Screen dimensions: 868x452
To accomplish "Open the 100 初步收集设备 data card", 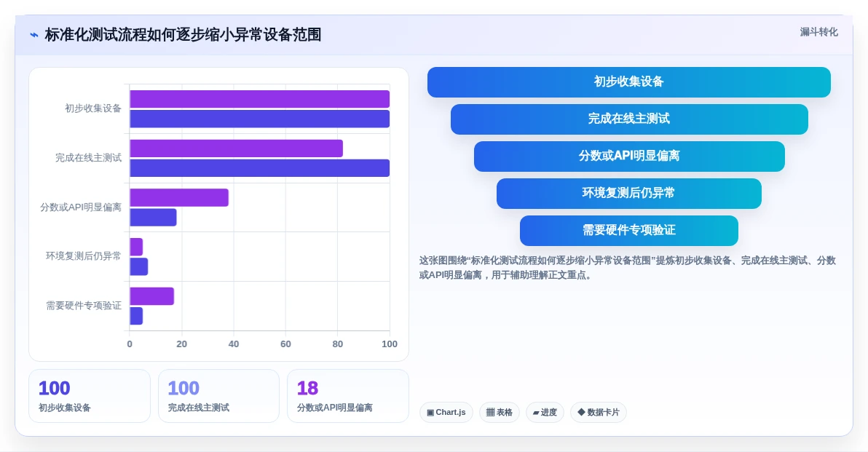I will [90, 396].
